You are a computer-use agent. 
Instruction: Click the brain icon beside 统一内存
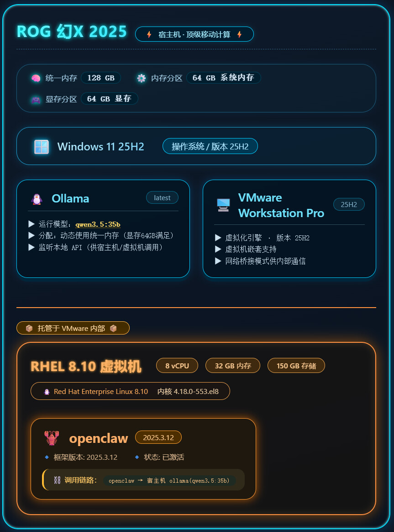(36, 78)
